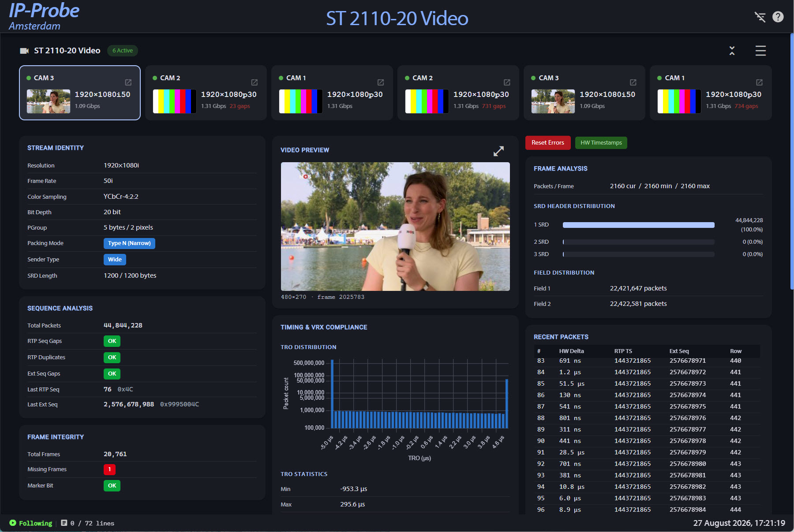This screenshot has height=532, width=794.
Task: Click the filter-off icon in the header
Action: tap(760, 17)
